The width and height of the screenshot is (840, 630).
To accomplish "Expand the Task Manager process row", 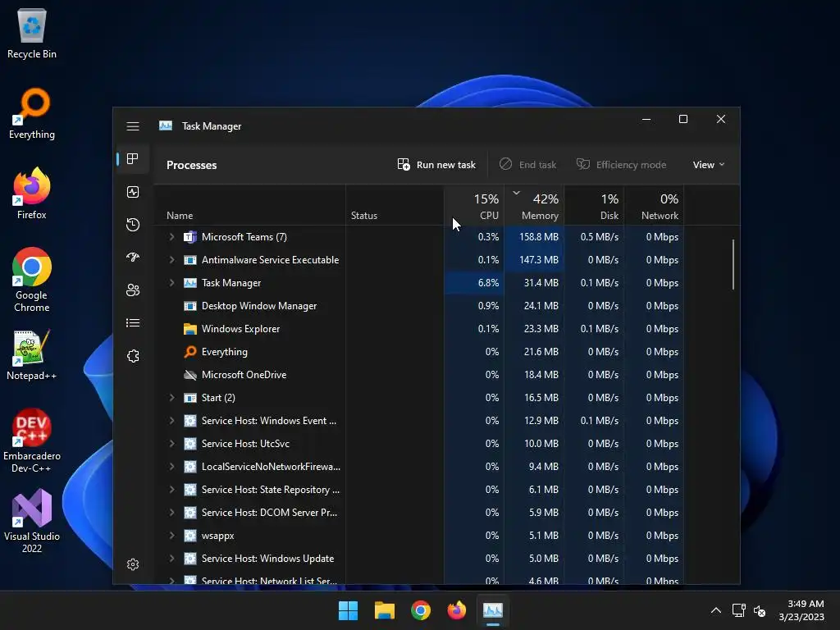I will tap(171, 283).
